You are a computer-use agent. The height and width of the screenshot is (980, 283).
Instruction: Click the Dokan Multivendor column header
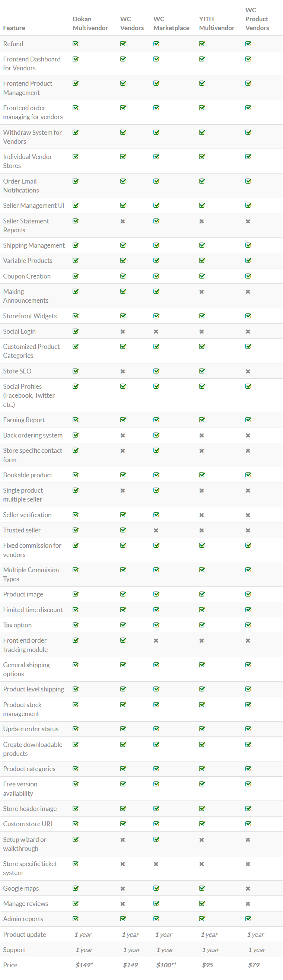pyautogui.click(x=90, y=23)
